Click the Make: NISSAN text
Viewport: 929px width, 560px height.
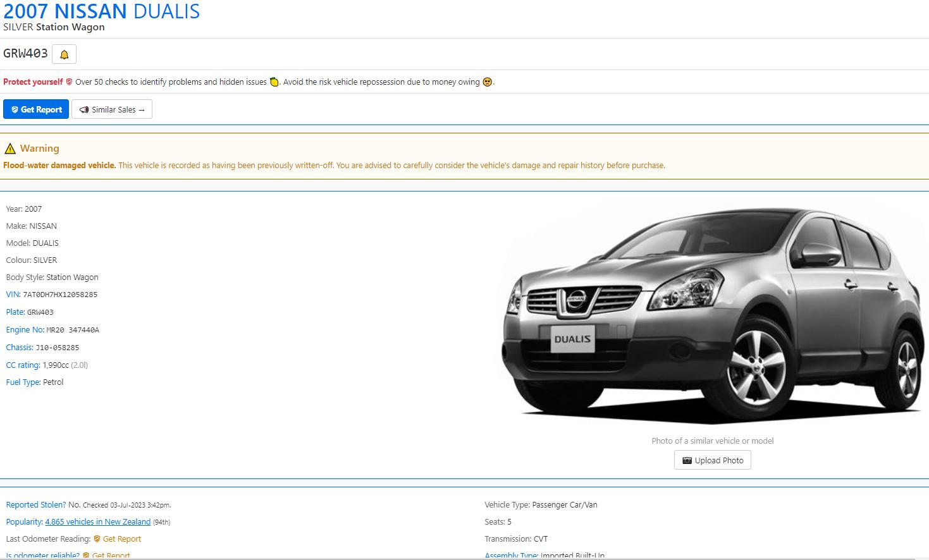[32, 226]
